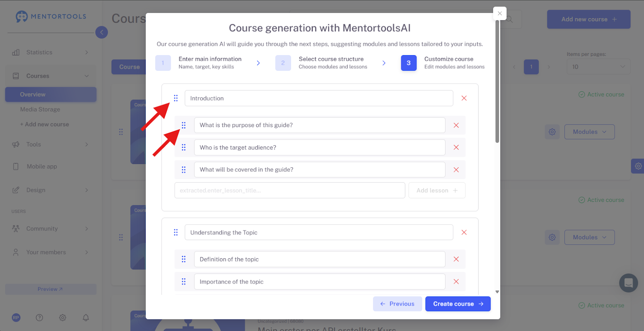The width and height of the screenshot is (644, 331).
Task: Edit the 'What will be covered in the guide?' field
Action: pyautogui.click(x=320, y=170)
